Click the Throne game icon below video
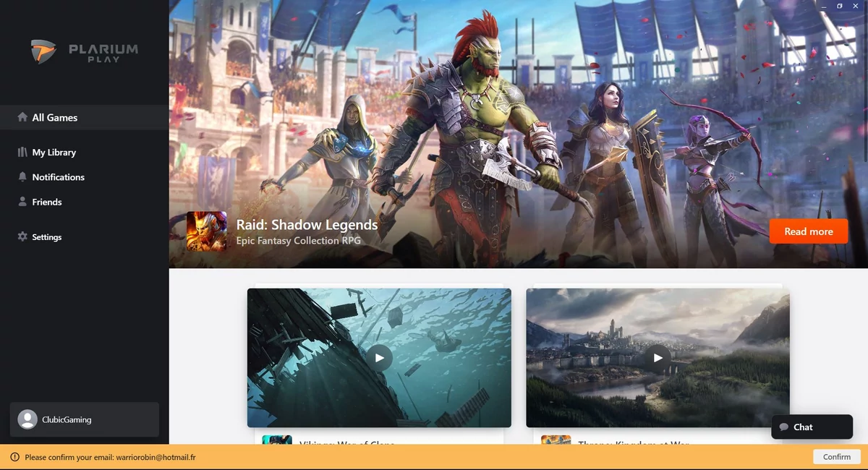 coord(556,440)
